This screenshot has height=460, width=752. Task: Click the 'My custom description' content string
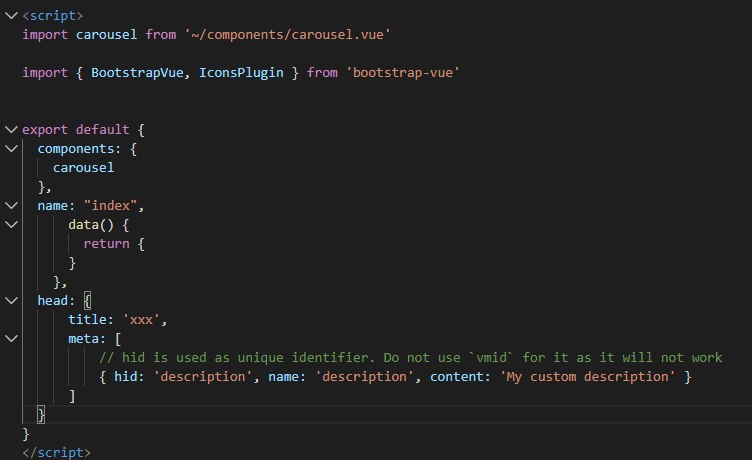pos(588,377)
